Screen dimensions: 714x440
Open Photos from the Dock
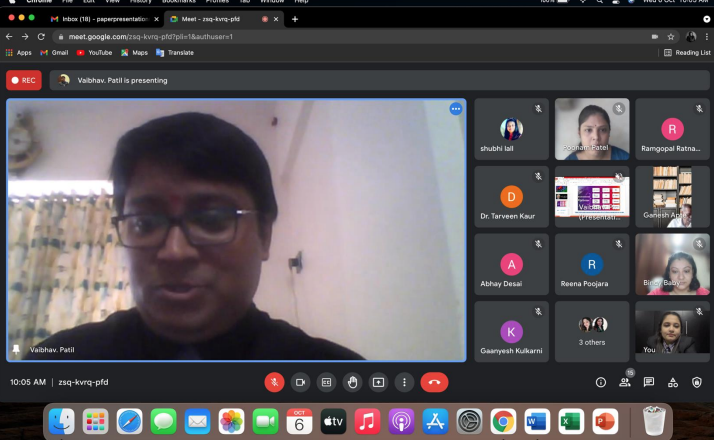click(231, 421)
